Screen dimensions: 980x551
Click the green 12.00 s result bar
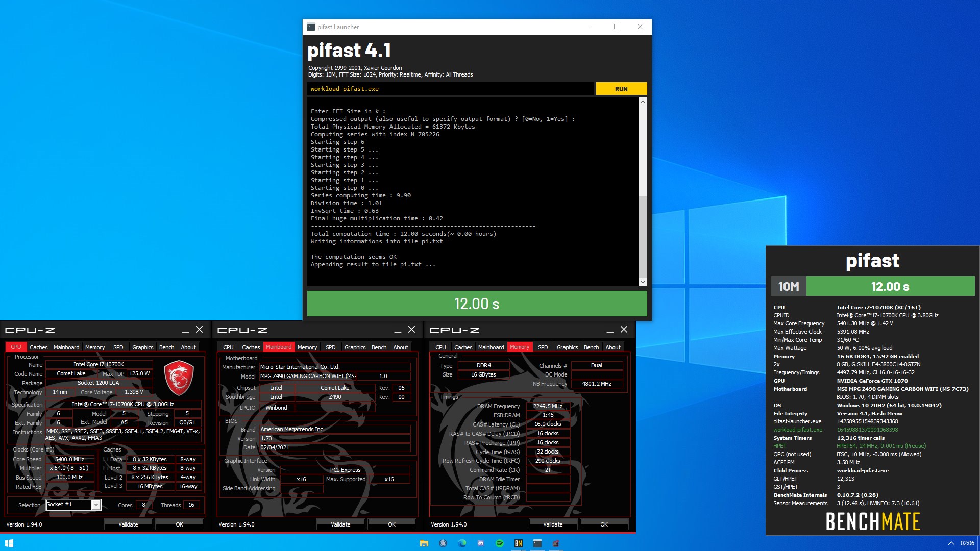pyautogui.click(x=477, y=304)
